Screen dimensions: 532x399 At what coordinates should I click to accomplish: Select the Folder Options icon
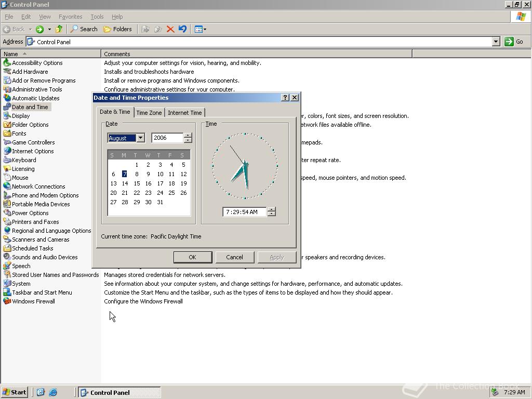(7, 125)
